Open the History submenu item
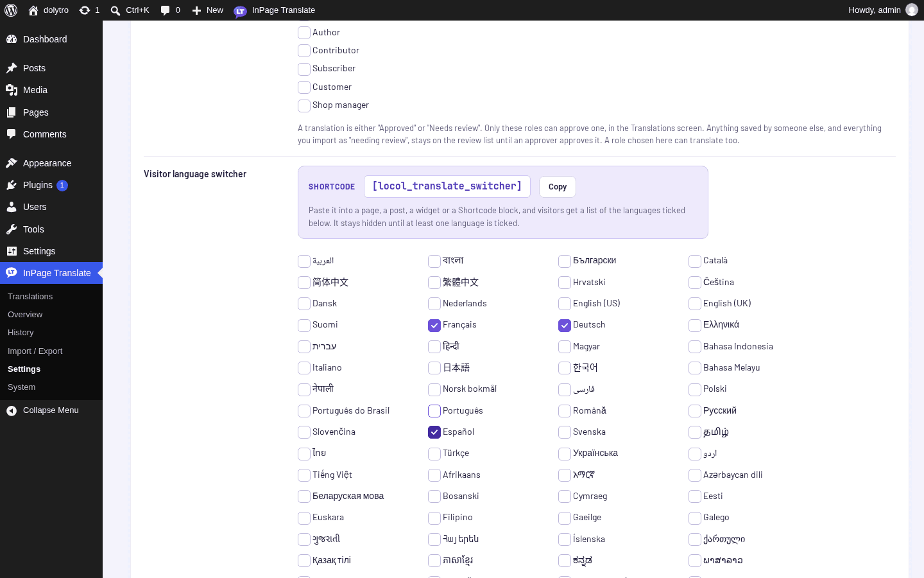The height and width of the screenshot is (578, 924). pyautogui.click(x=51, y=333)
